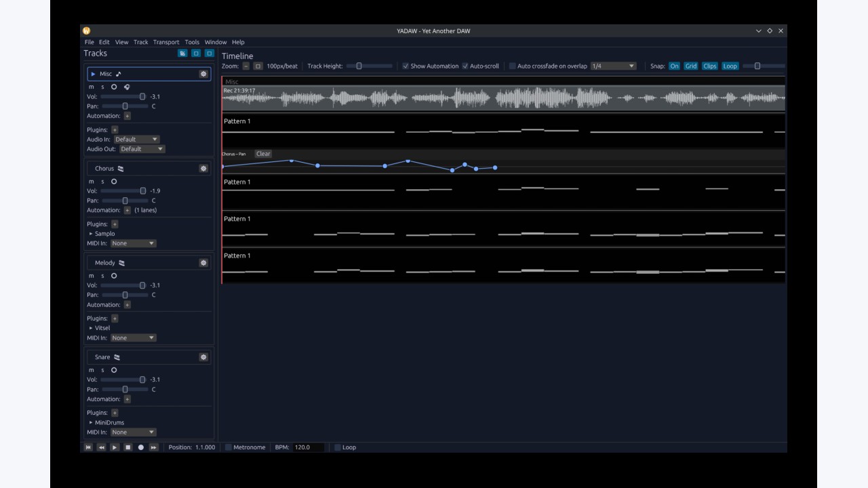Toggle the Snap Grid button
Viewport: 868px width, 488px height.
point(690,66)
